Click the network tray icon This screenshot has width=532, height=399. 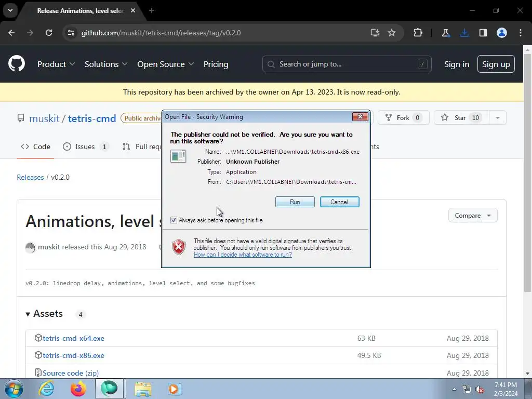[x=467, y=389]
